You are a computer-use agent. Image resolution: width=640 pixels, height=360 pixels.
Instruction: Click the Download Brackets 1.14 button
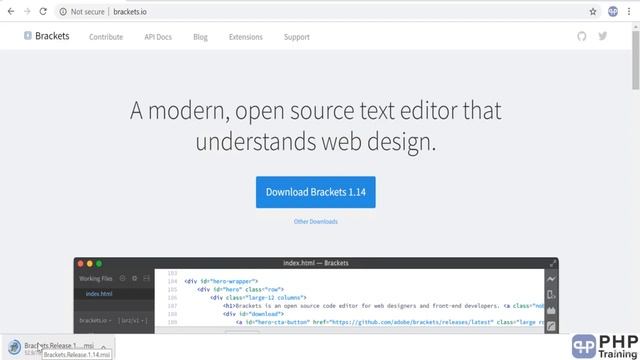click(x=316, y=192)
